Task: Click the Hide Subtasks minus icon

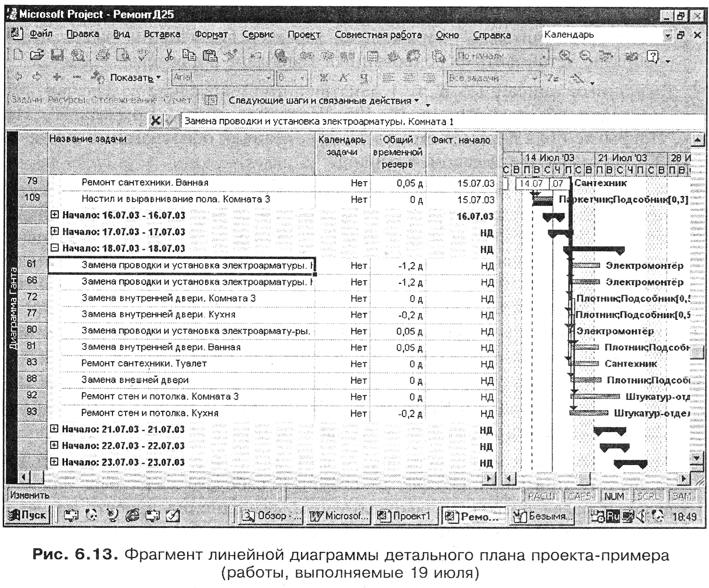Action: click(77, 77)
